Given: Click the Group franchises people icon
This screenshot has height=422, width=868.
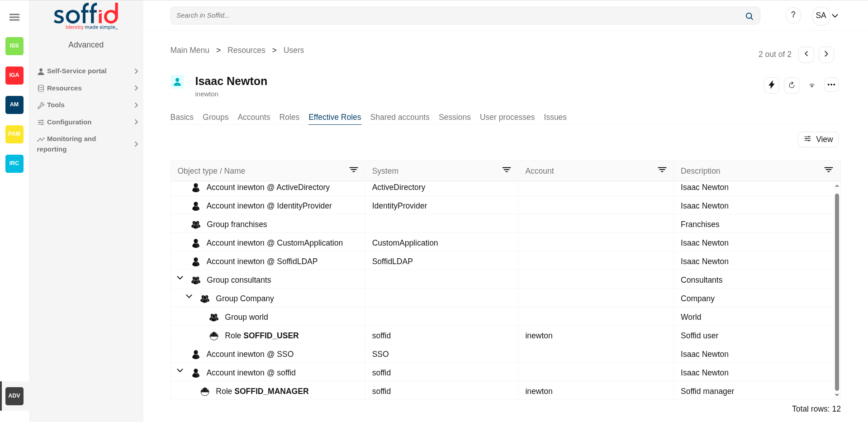Looking at the screenshot, I should pyautogui.click(x=196, y=225).
